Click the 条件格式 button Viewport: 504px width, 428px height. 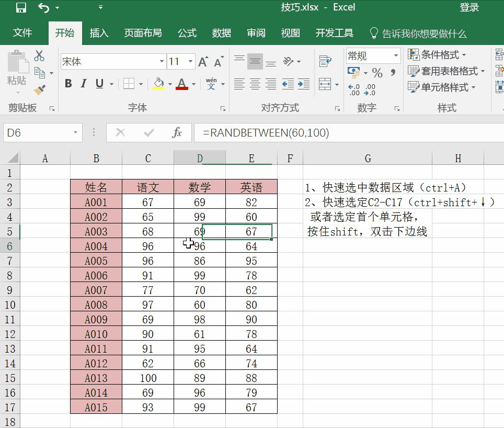[440, 55]
